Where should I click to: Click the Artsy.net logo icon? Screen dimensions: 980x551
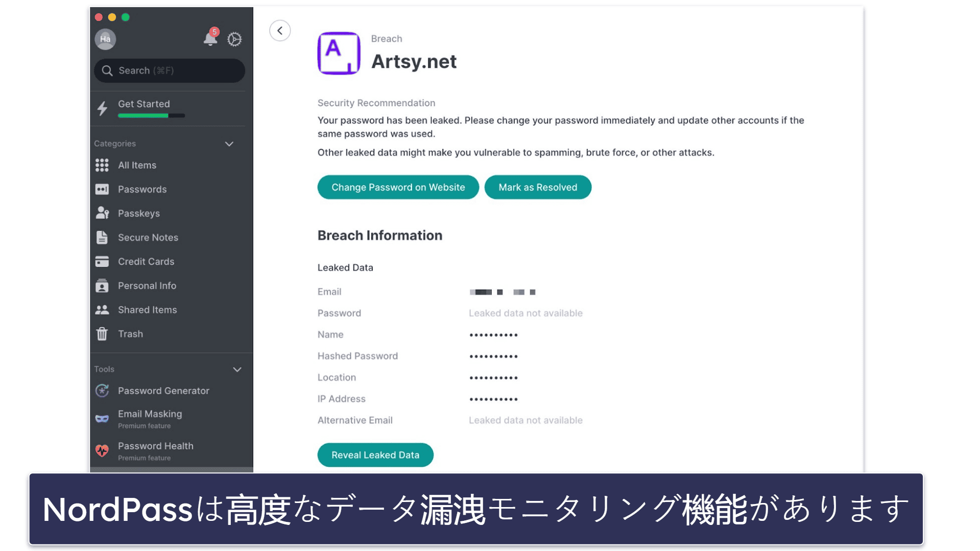339,53
